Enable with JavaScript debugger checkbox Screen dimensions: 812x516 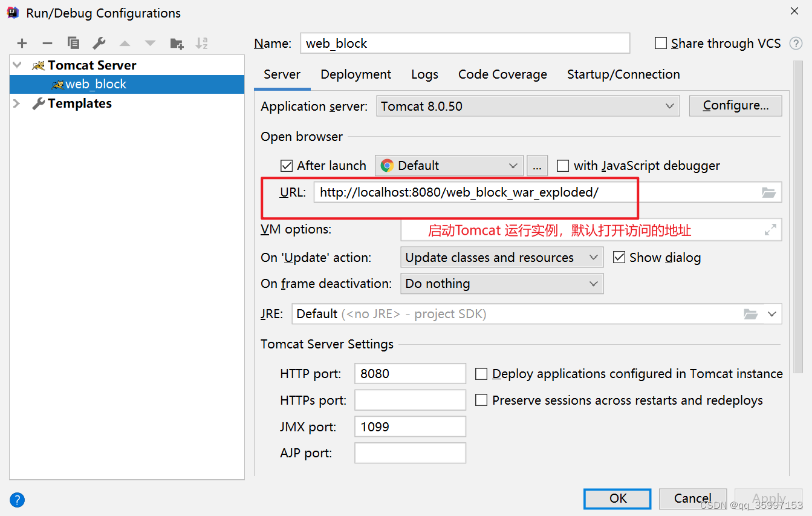[x=563, y=166]
